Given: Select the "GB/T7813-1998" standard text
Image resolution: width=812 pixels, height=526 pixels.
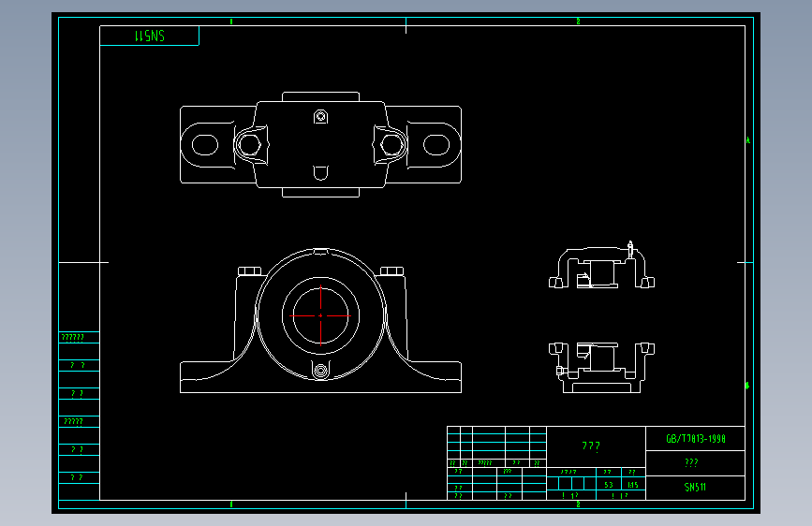Looking at the screenshot, I should pos(696,439).
